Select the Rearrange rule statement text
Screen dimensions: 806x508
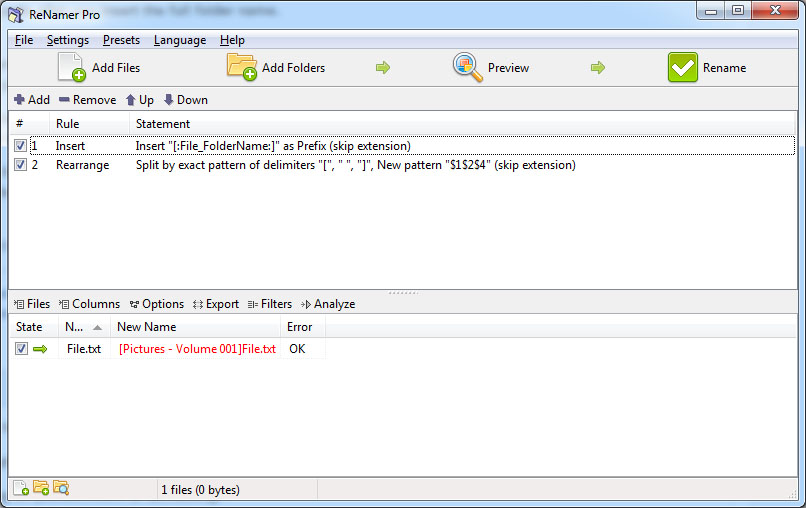356,165
